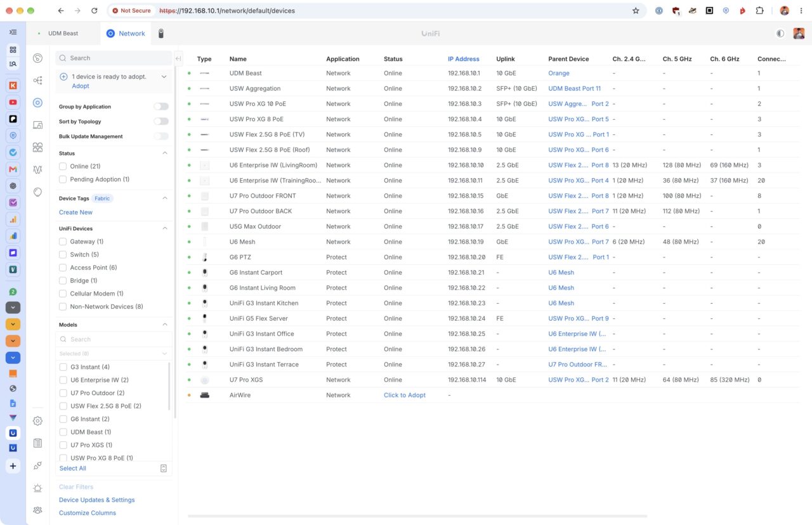Enable the Sort by Topology toggle
The height and width of the screenshot is (525, 812).
point(161,121)
